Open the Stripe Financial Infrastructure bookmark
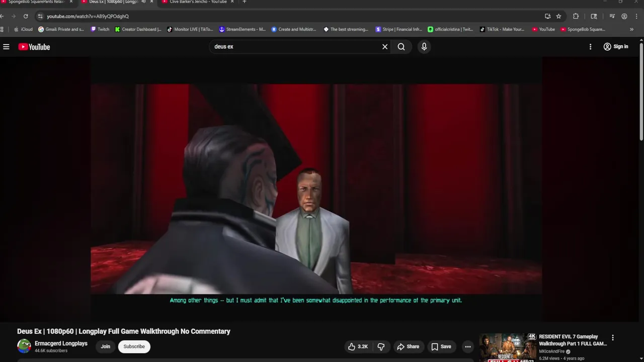The height and width of the screenshot is (362, 644). click(x=399, y=29)
